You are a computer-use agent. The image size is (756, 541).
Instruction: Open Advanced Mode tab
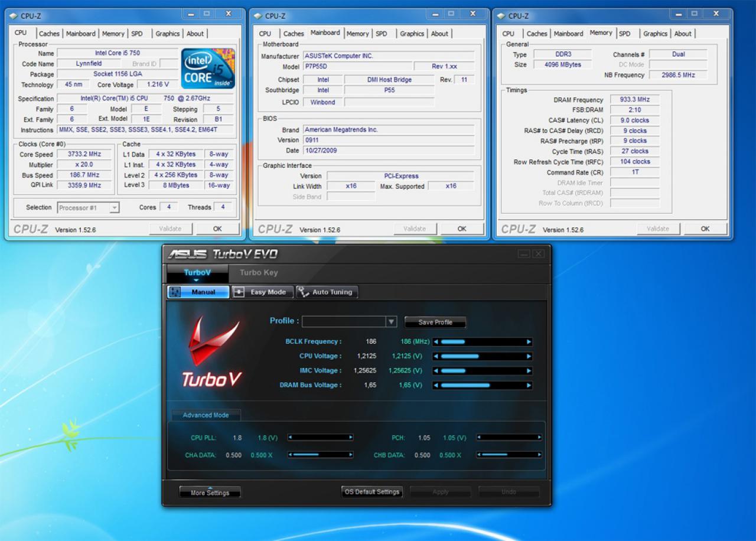coord(206,415)
